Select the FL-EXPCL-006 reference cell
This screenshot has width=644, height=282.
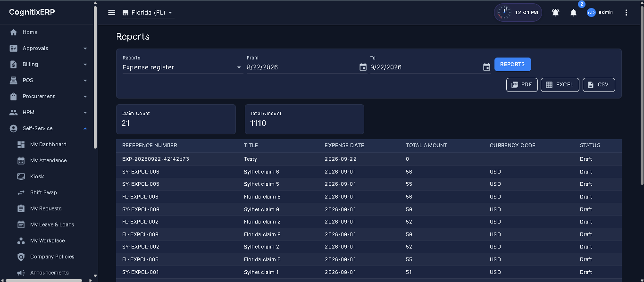point(140,197)
